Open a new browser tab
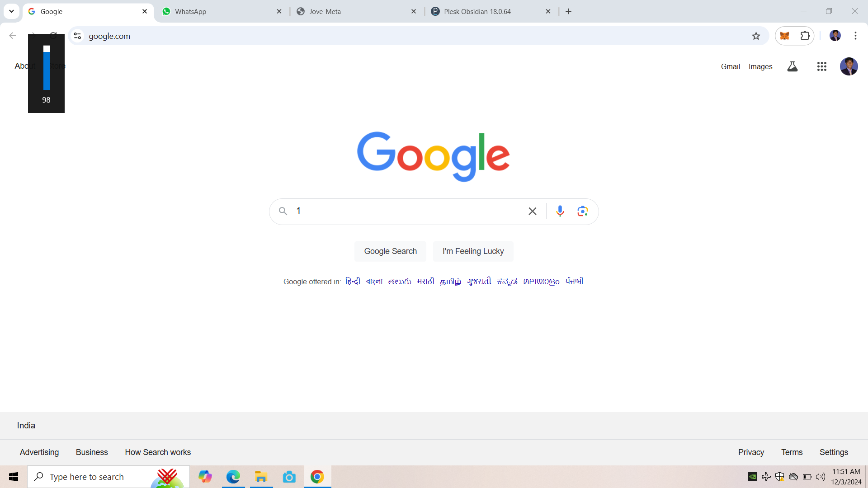 tap(568, 11)
